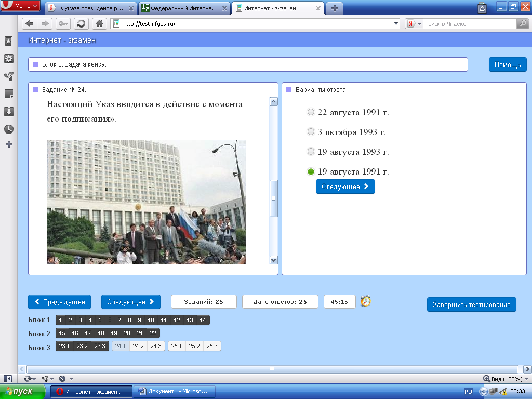Open the Windows пуск start menu
Screen dimensions: 532x399
point(22,392)
